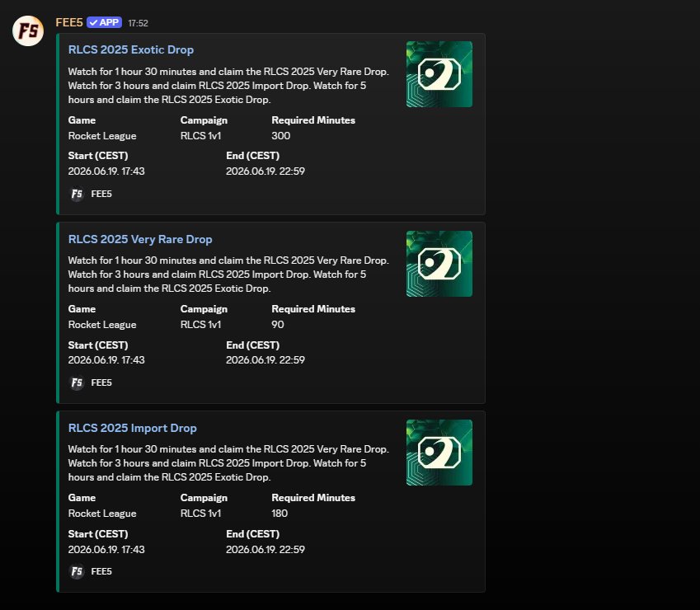Click Campaign heading in Very Rare Drop embed
The width and height of the screenshot is (700, 610).
(x=204, y=309)
